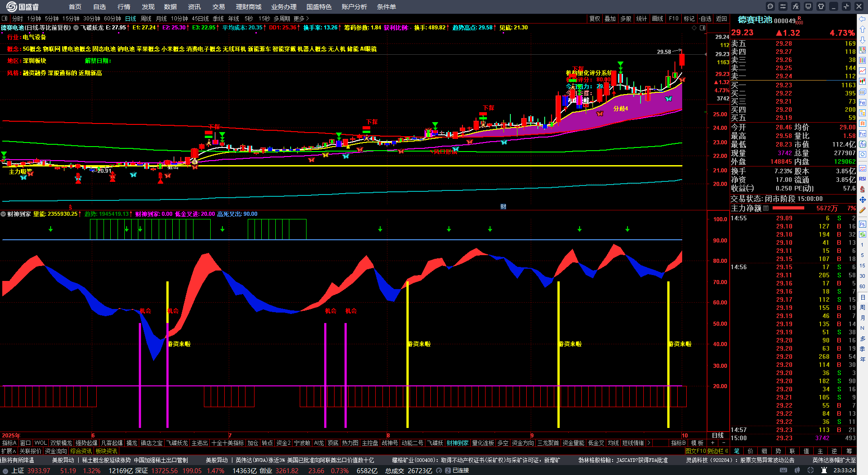Toggle the 多股 multi-stock view button

pyautogui.click(x=626, y=19)
